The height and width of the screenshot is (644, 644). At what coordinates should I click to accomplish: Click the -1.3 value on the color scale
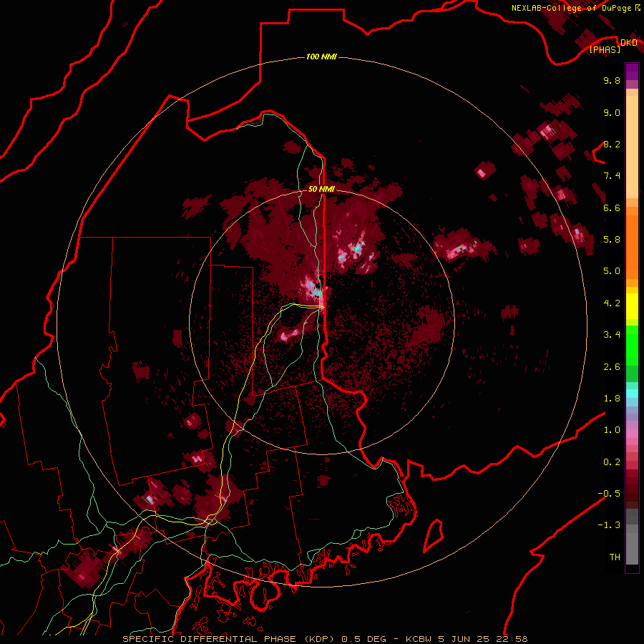(x=609, y=525)
